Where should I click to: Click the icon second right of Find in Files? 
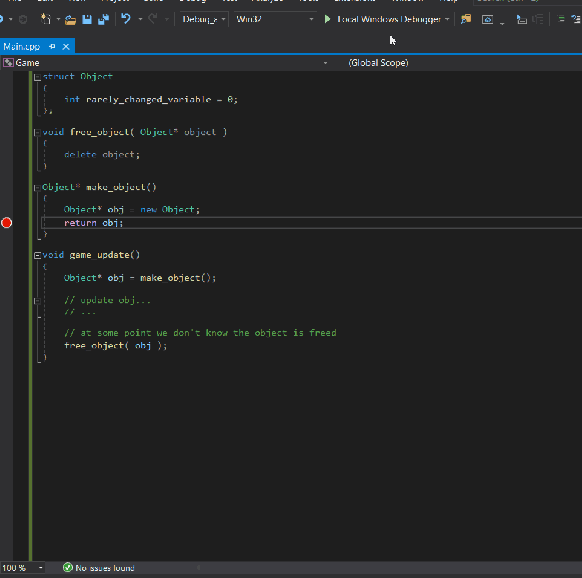(521, 19)
